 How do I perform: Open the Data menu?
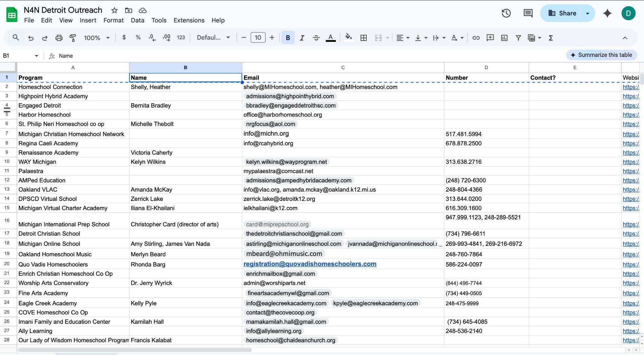(138, 20)
